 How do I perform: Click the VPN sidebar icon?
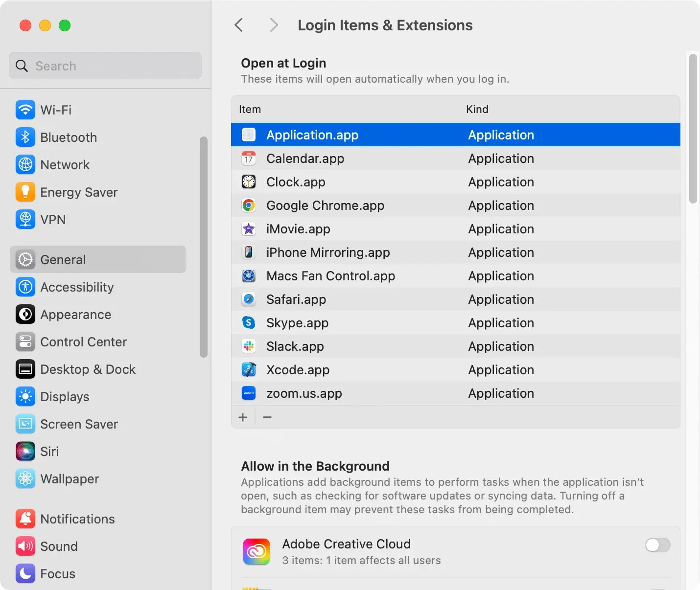click(25, 219)
